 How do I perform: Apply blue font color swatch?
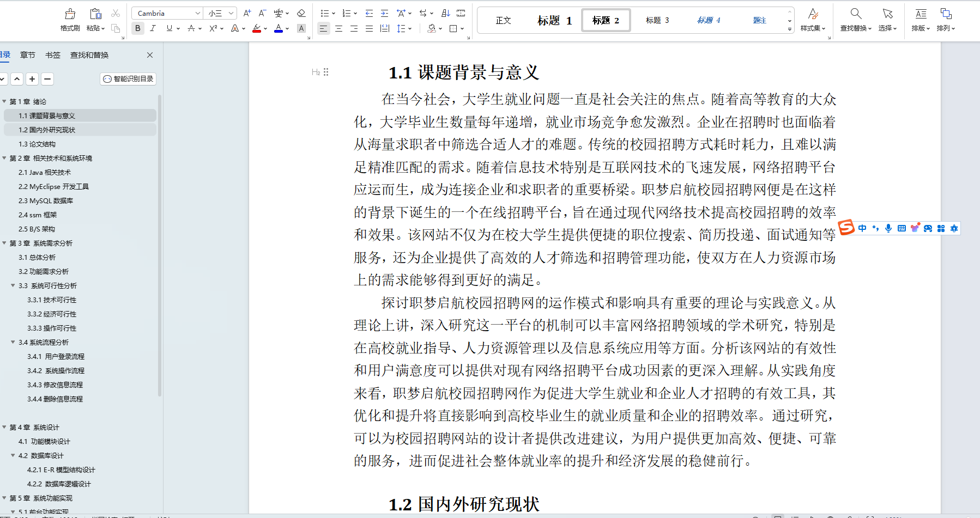279,28
